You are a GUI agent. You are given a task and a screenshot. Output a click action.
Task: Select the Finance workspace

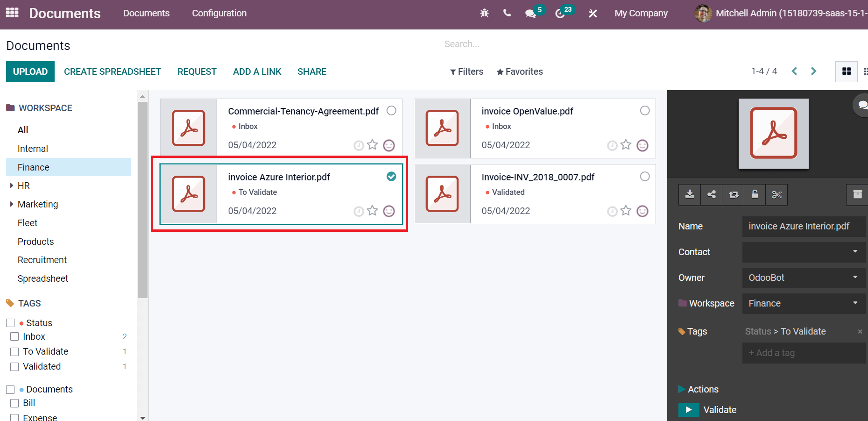coord(69,167)
